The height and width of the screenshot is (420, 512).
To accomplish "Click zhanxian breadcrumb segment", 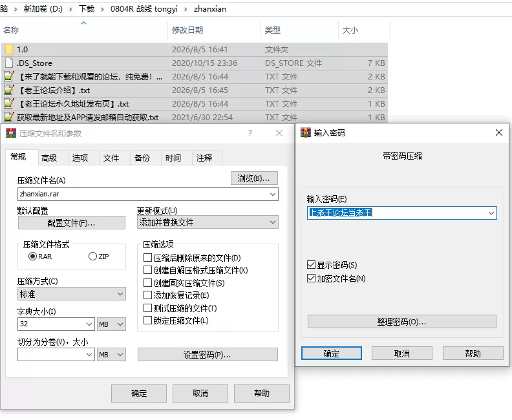I will 210,9.
